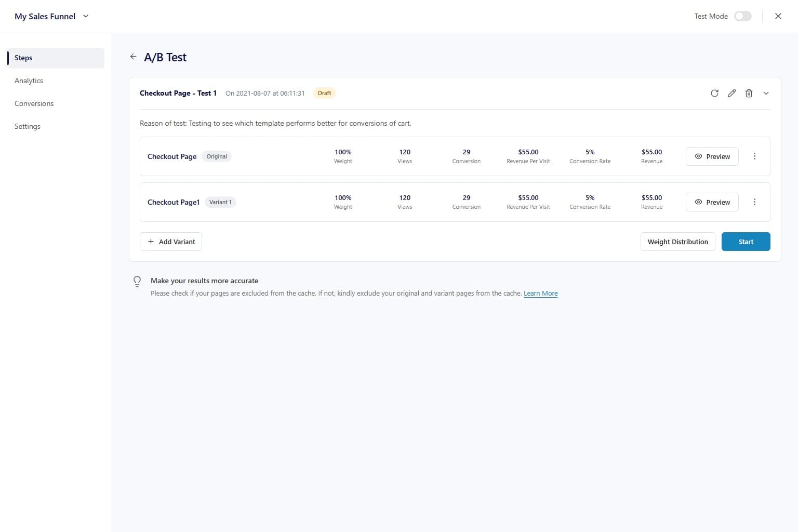
Task: Preview the Checkout Page1 variant
Action: click(712, 202)
